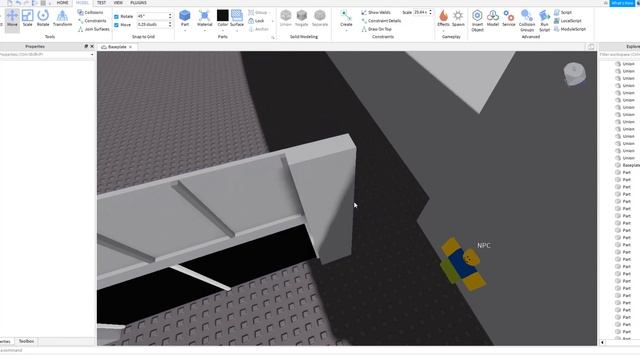The width and height of the screenshot is (640, 360).
Task: Uncheck the Move snap checkbox
Action: point(116,25)
